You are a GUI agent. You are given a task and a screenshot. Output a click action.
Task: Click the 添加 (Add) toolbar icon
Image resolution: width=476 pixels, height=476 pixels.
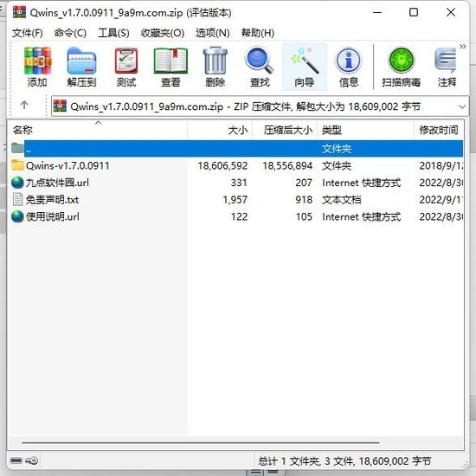pos(37,67)
